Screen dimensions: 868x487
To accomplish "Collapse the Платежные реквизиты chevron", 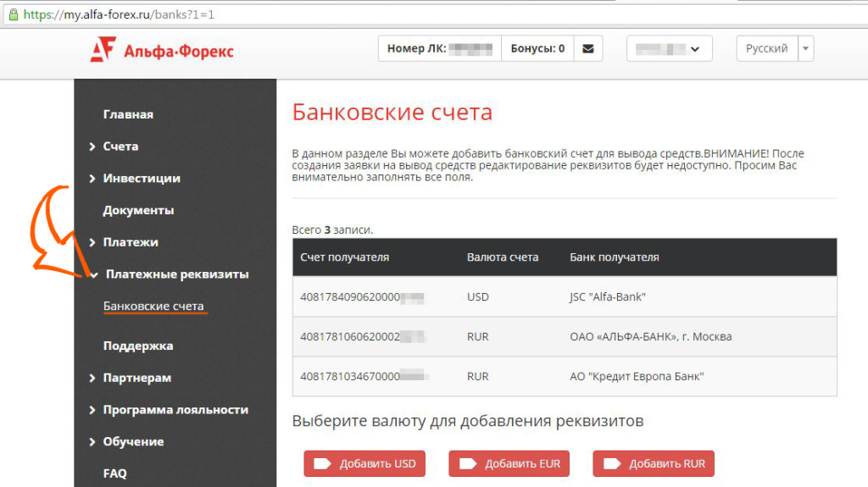I will tap(94, 274).
